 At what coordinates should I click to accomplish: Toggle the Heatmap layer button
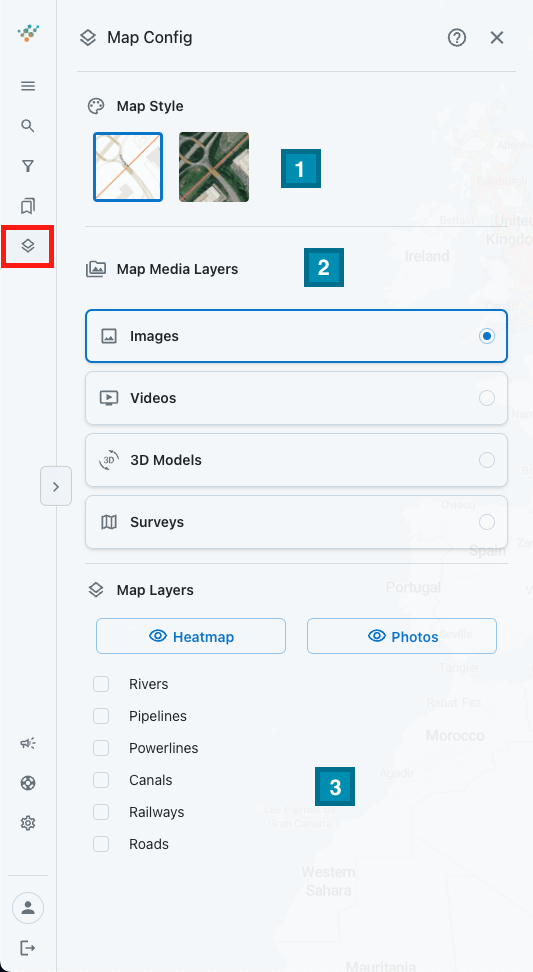191,636
